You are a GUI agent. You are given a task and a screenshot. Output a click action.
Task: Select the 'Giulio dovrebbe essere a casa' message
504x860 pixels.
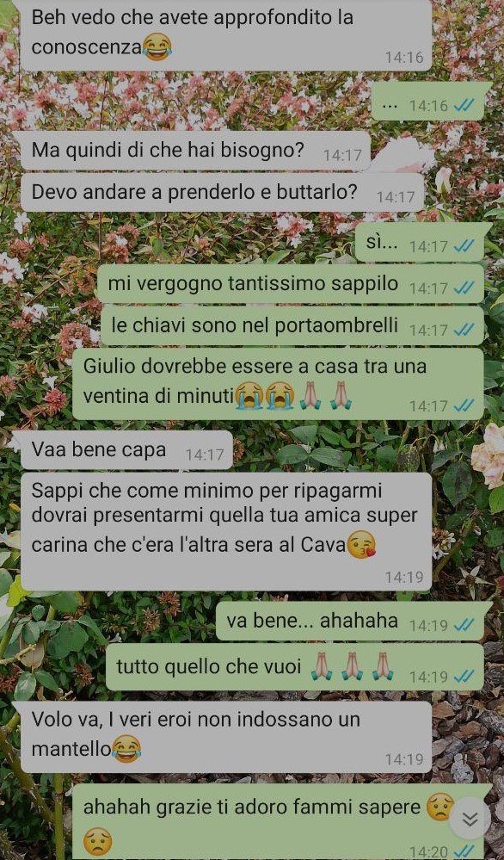[279, 384]
